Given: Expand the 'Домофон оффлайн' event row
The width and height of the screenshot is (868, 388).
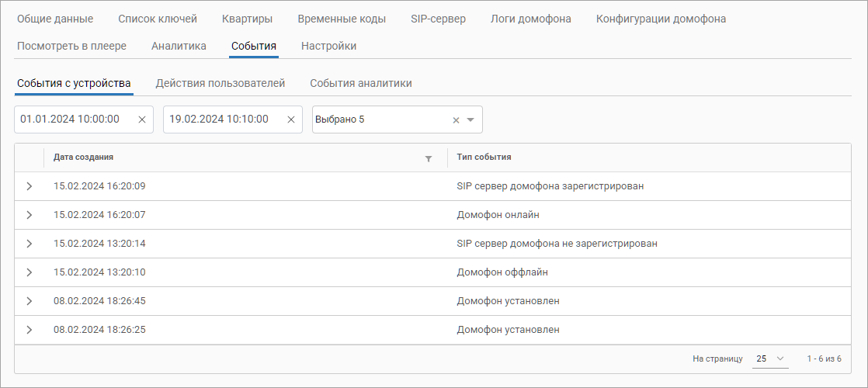Looking at the screenshot, I should coord(30,272).
